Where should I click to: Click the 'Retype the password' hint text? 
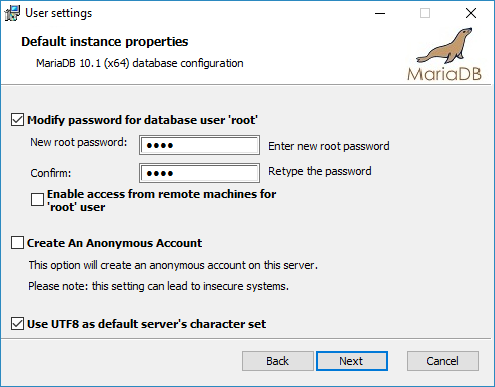(x=320, y=171)
